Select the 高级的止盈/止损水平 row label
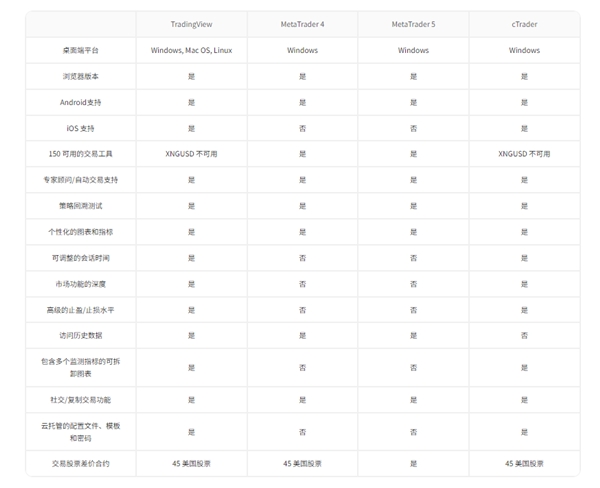600x488 pixels. click(80, 310)
